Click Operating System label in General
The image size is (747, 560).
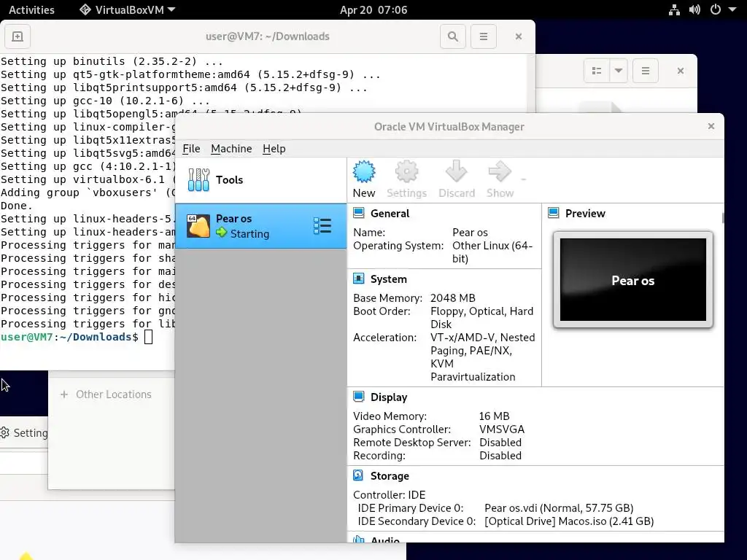(398, 246)
